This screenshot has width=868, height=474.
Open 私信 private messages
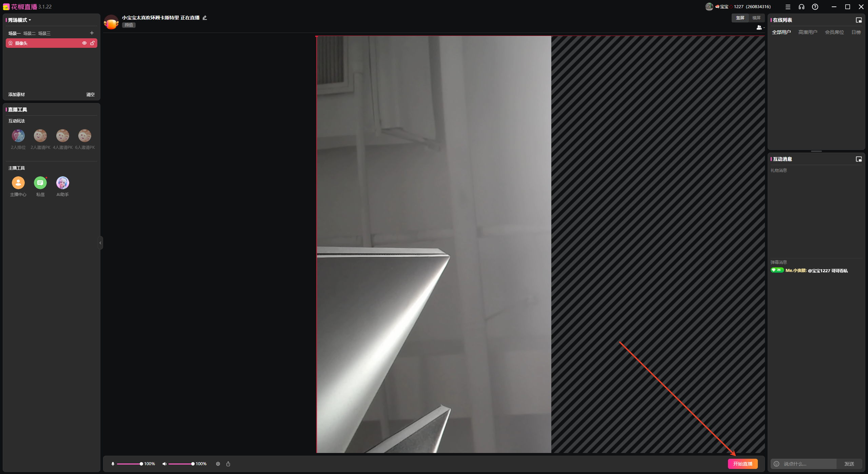(x=40, y=183)
